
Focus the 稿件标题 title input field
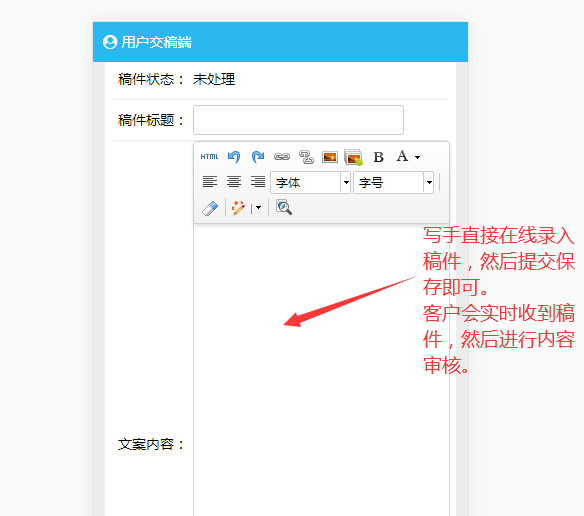point(298,120)
